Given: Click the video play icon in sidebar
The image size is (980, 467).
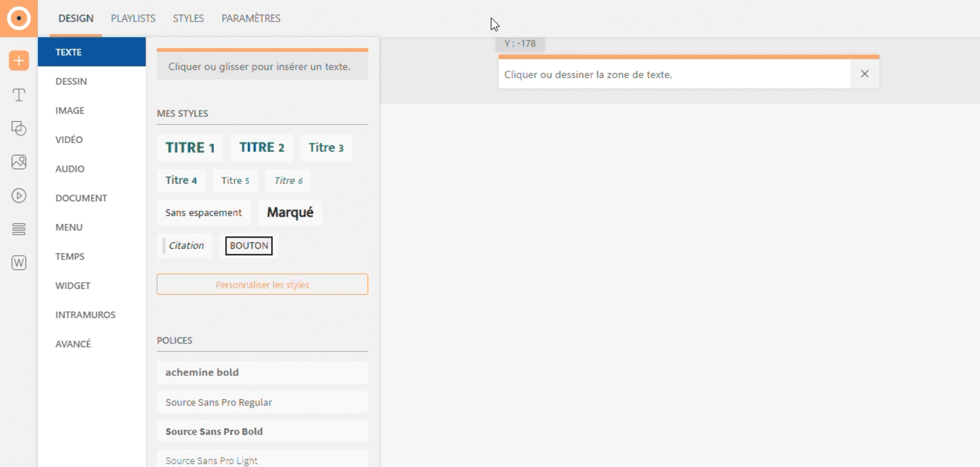Looking at the screenshot, I should [x=19, y=196].
